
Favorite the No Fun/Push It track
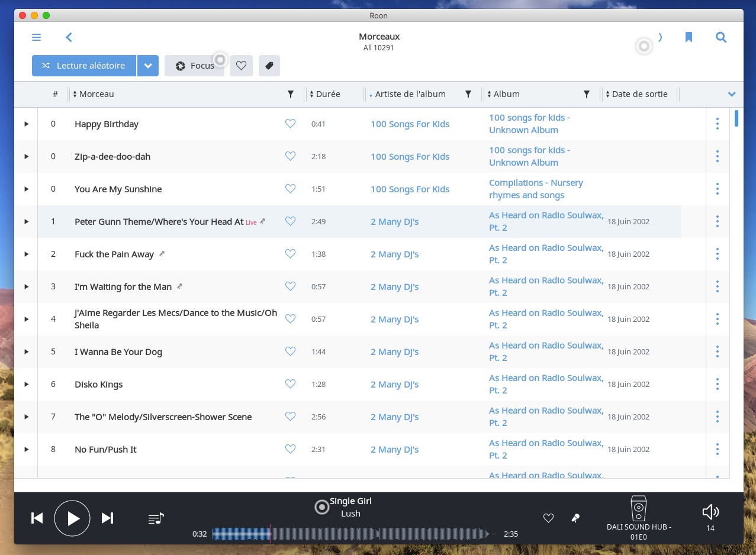290,449
